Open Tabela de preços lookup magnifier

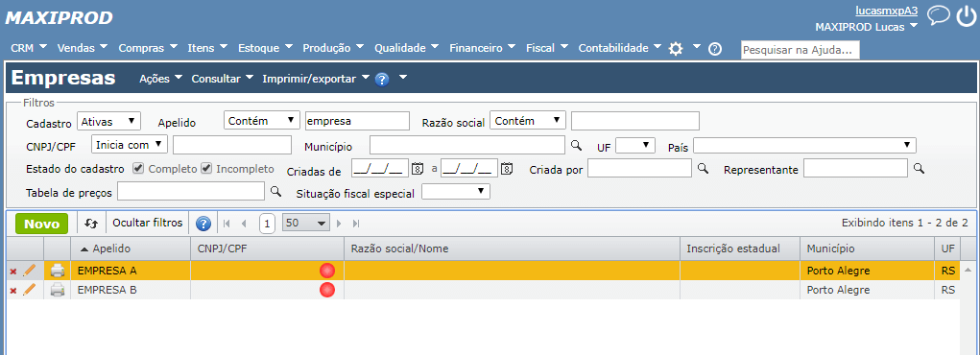275,191
